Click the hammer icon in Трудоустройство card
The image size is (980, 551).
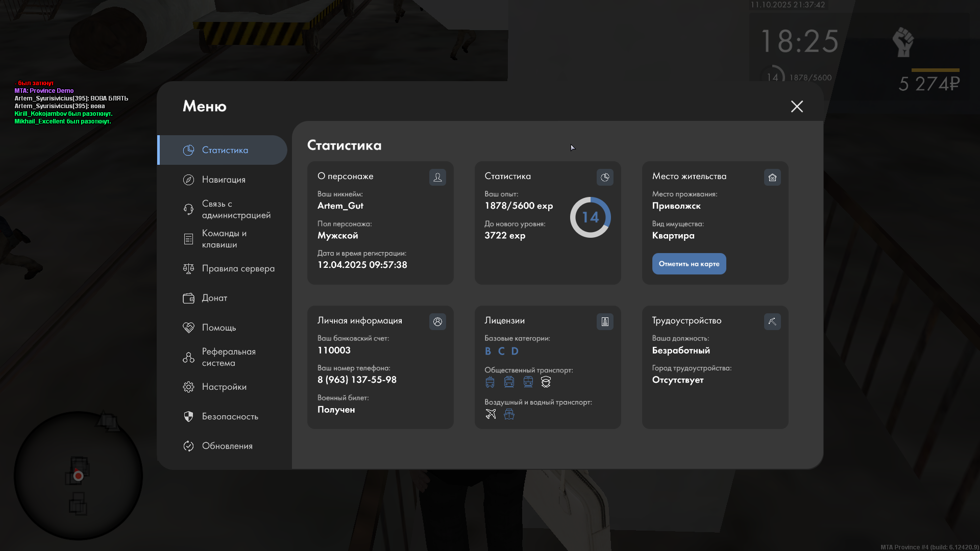point(772,321)
